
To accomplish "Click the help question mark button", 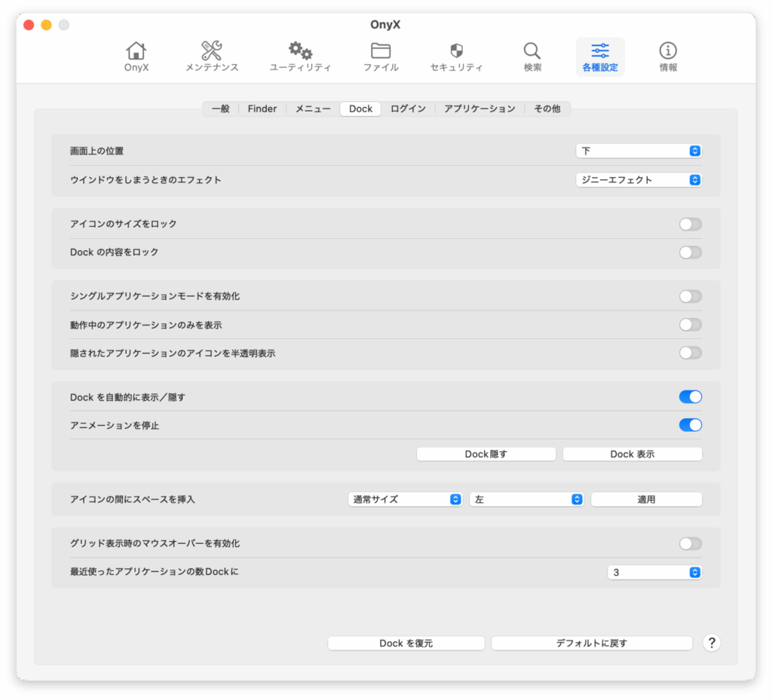I will [711, 643].
